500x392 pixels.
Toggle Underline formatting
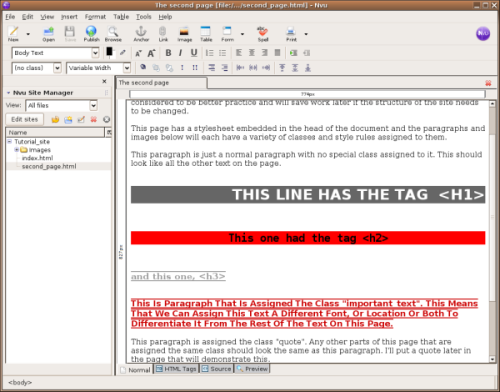194,53
